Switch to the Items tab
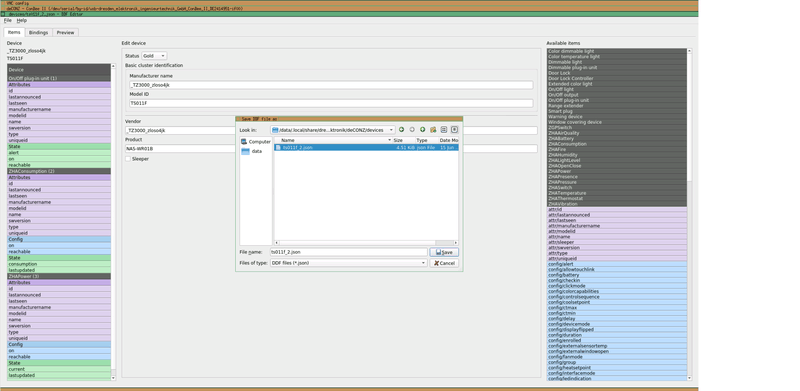The width and height of the screenshot is (800, 391). 14,32
